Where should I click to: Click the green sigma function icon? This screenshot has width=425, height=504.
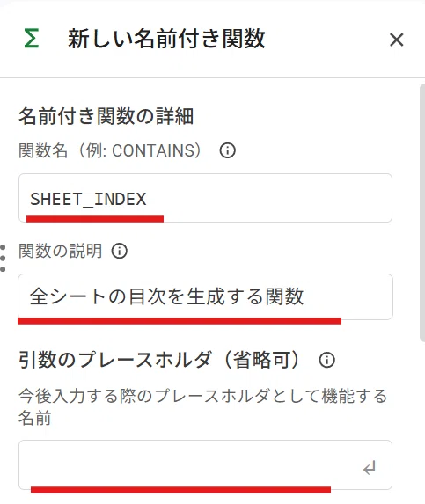tap(32, 38)
